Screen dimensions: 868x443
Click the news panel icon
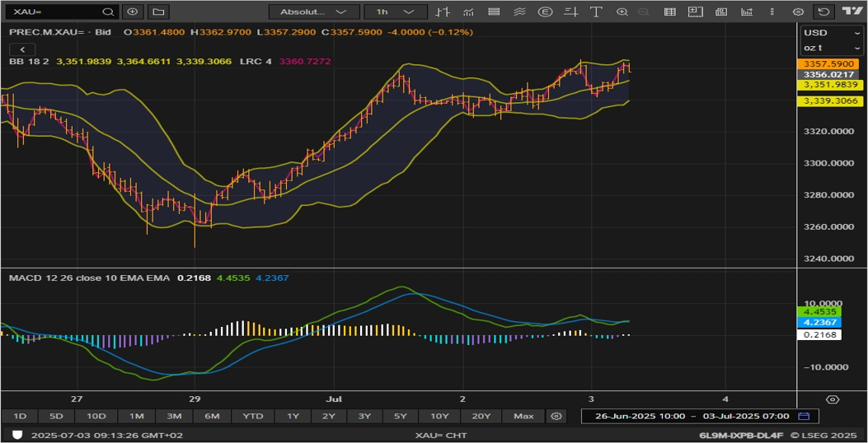coord(720,12)
